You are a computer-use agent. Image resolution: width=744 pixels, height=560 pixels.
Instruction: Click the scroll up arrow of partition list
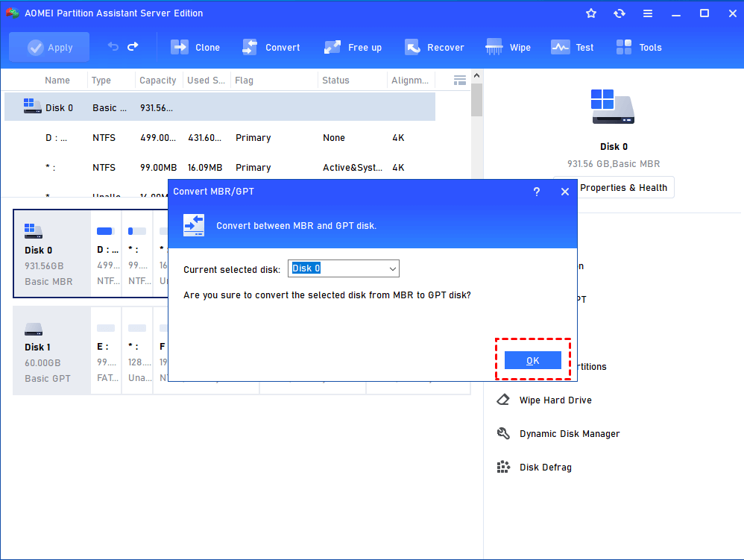477,75
